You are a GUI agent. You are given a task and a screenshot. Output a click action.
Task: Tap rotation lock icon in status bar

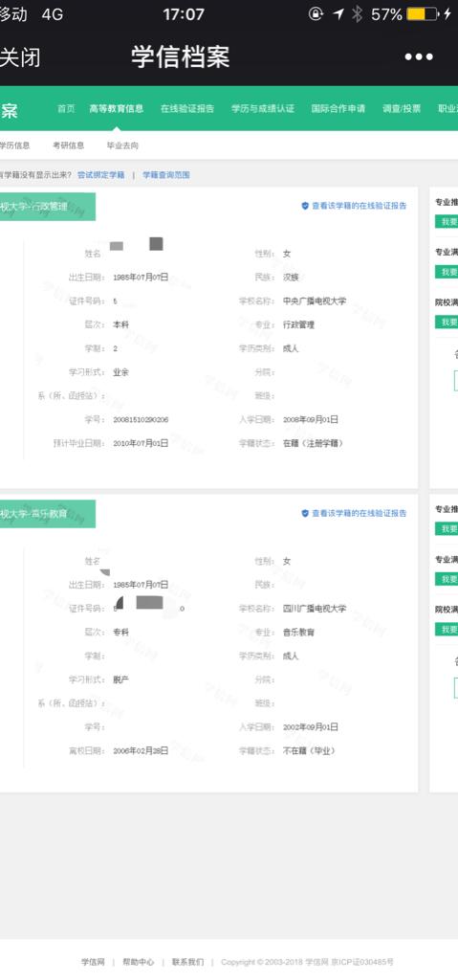(316, 13)
